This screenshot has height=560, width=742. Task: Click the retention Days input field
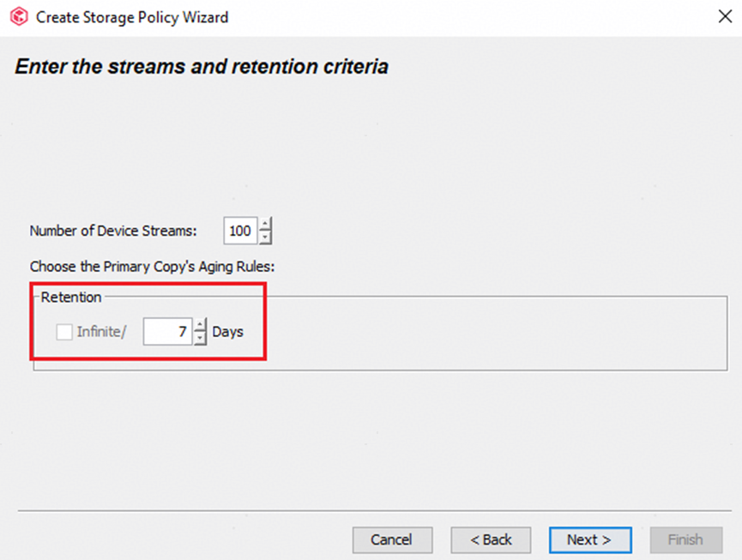point(167,332)
